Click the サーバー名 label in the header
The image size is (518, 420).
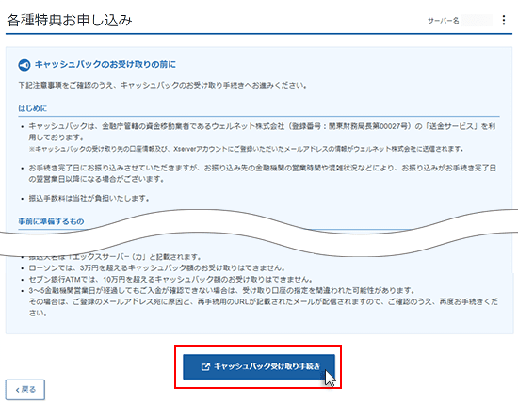(443, 21)
